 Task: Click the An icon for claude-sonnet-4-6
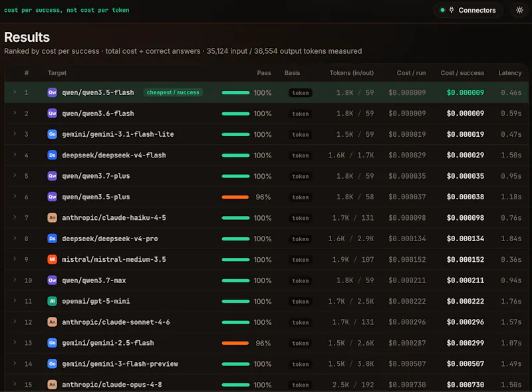53,322
